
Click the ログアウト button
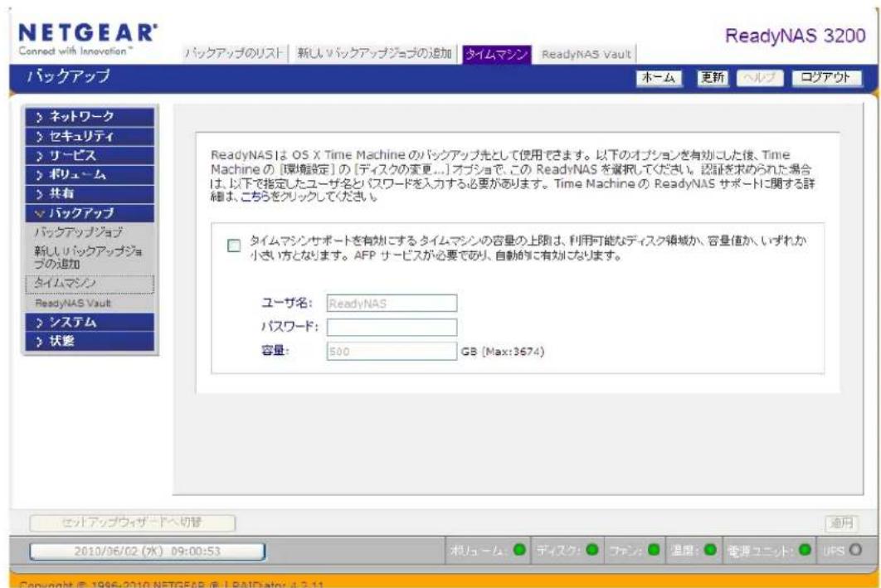[826, 78]
